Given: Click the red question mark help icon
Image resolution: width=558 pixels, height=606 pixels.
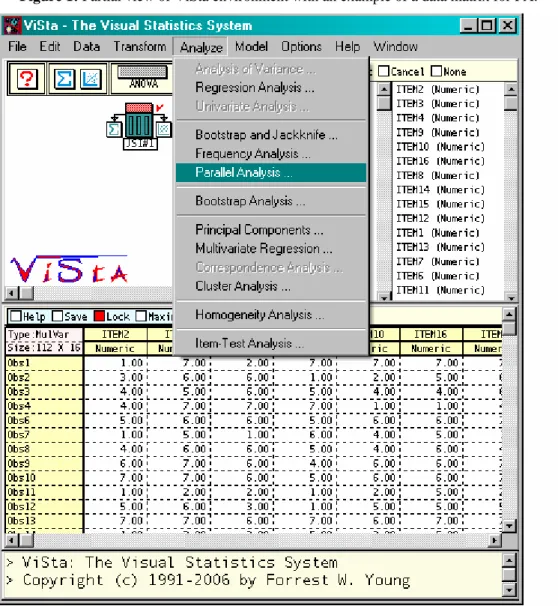Looking at the screenshot, I should point(27,79).
